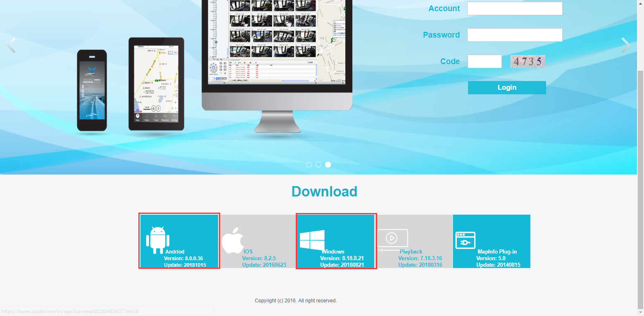Click IOS Update: 20160623 text

click(x=264, y=265)
